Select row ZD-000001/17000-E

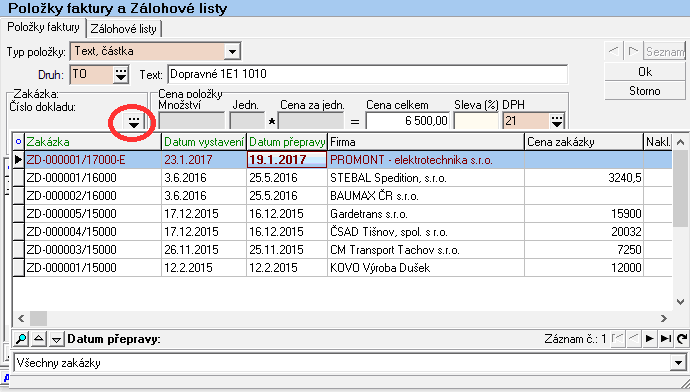tap(342, 160)
